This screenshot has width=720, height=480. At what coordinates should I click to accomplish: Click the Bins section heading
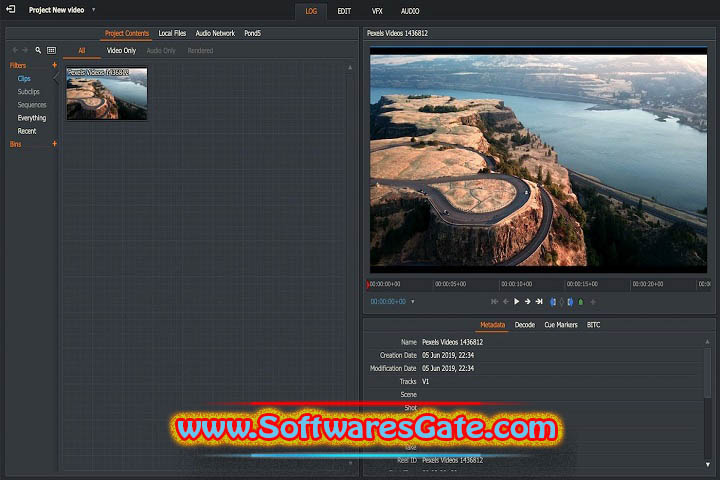(x=15, y=144)
